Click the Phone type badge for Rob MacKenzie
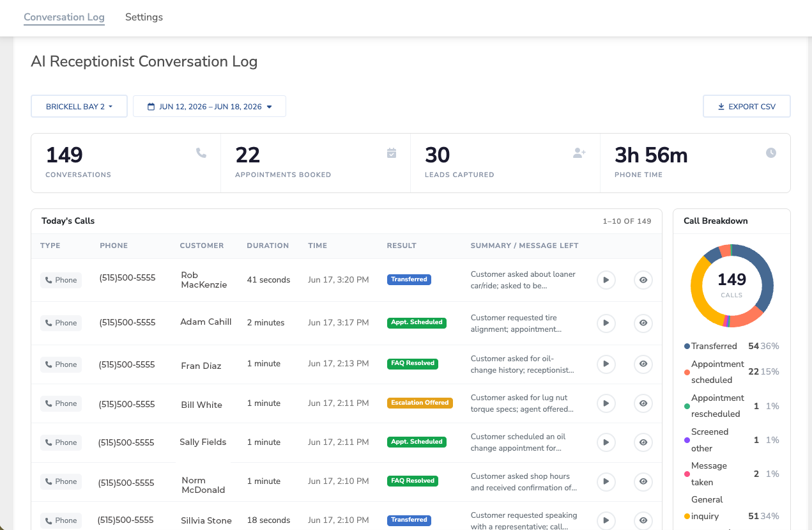 [x=61, y=280]
